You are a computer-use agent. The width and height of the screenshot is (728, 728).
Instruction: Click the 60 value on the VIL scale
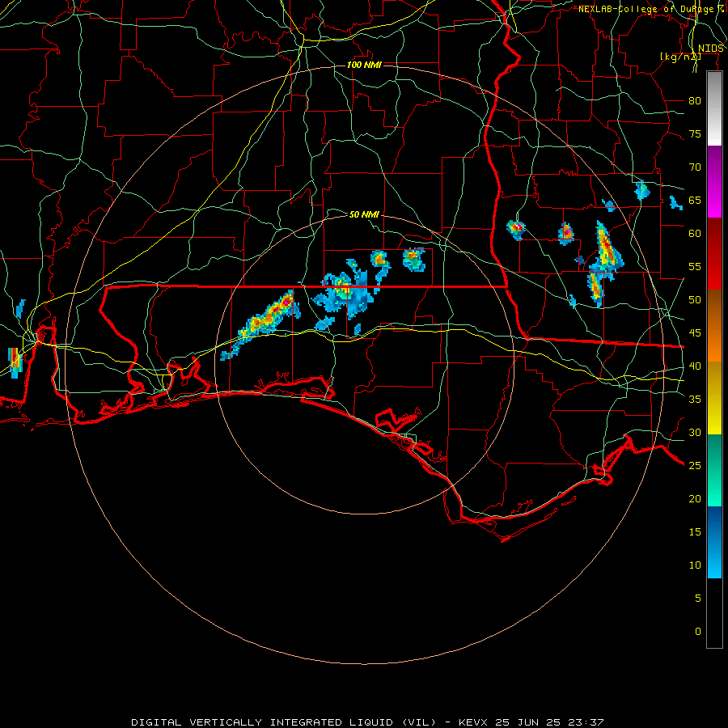tap(695, 234)
